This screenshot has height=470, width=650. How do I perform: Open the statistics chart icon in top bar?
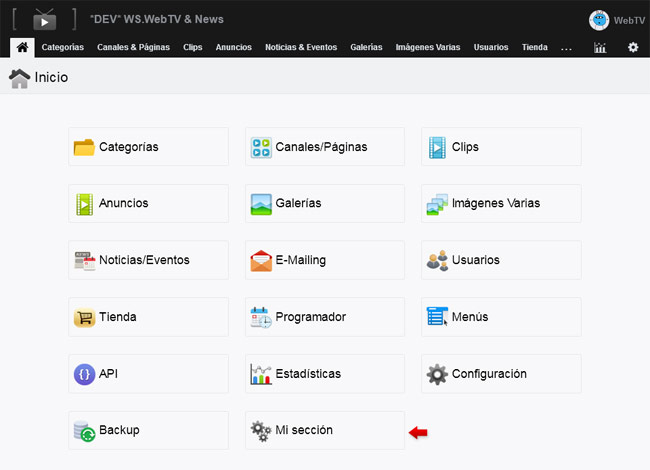600,48
